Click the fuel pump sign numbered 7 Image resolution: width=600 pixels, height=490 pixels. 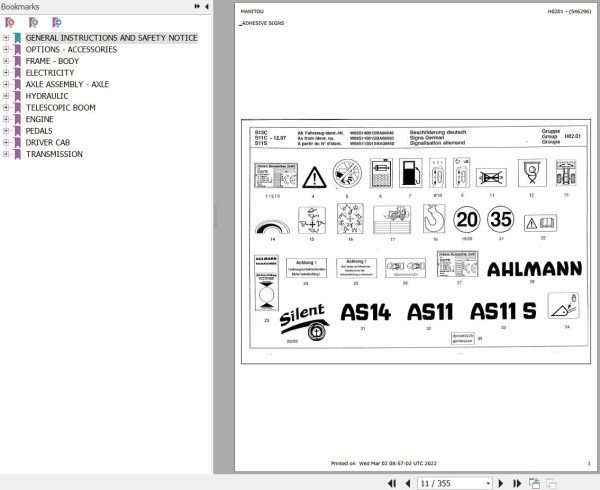pos(411,173)
